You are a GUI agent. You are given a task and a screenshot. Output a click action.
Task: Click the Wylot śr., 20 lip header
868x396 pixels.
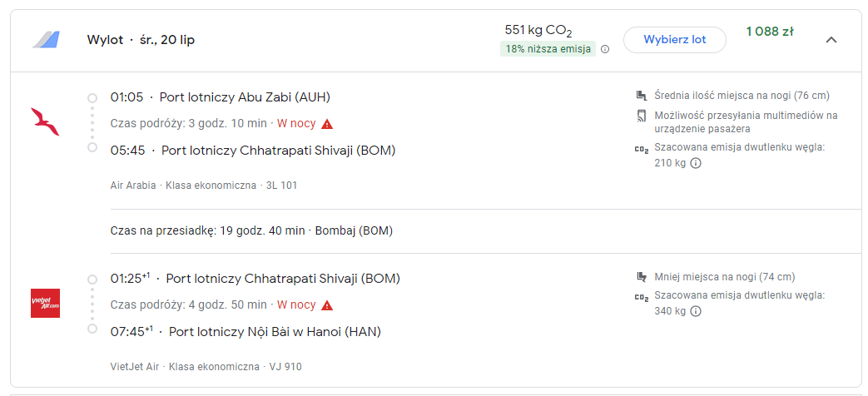pos(141,41)
